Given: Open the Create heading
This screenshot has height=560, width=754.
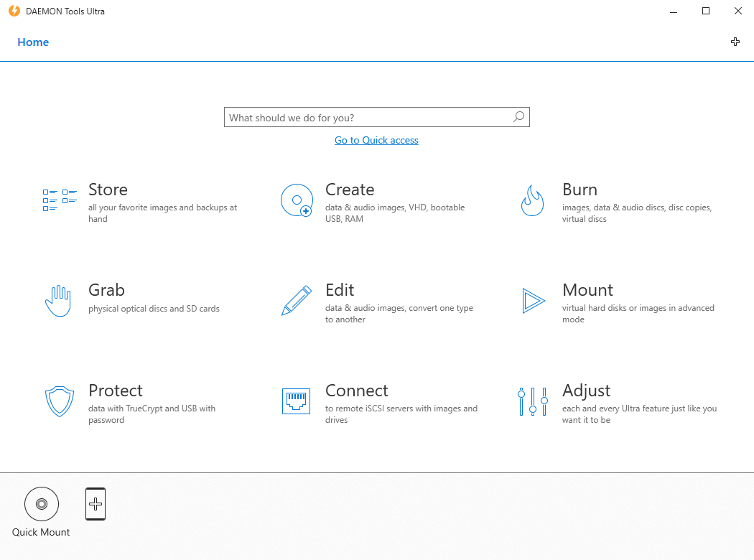Looking at the screenshot, I should pos(350,190).
